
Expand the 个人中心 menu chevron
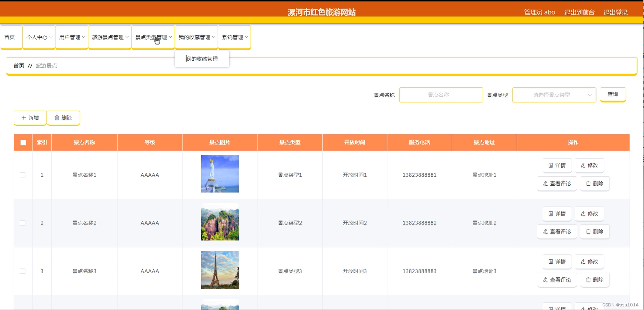pyautogui.click(x=51, y=37)
